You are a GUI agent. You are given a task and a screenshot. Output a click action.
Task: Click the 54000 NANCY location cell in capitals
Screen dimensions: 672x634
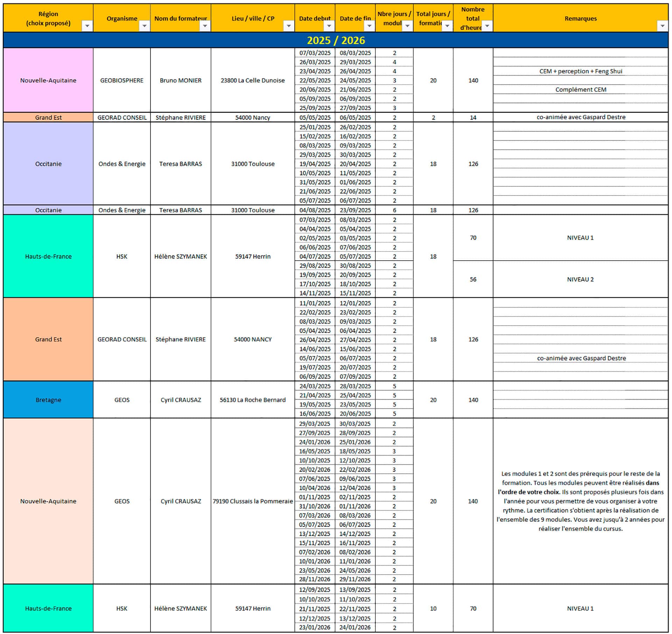click(253, 339)
